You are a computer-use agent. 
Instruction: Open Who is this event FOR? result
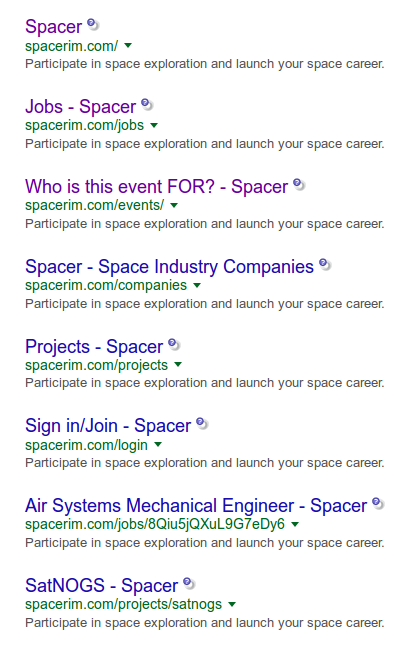pos(157,186)
